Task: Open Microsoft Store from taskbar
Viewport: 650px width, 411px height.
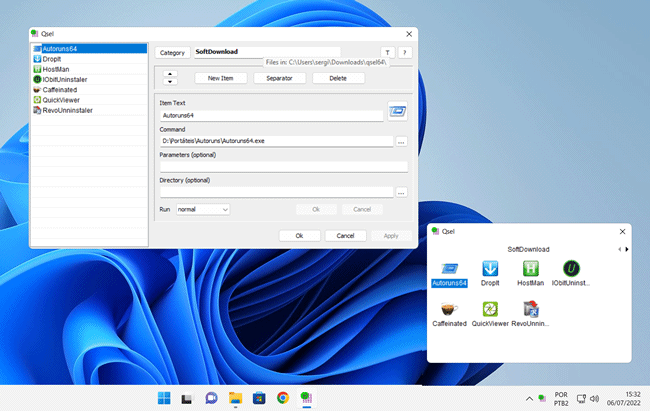Action: pyautogui.click(x=259, y=398)
